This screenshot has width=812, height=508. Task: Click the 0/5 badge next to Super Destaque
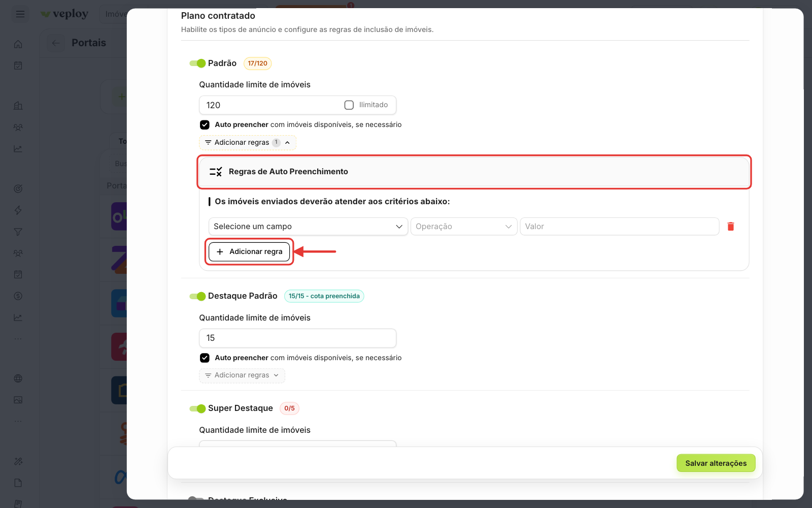(289, 408)
